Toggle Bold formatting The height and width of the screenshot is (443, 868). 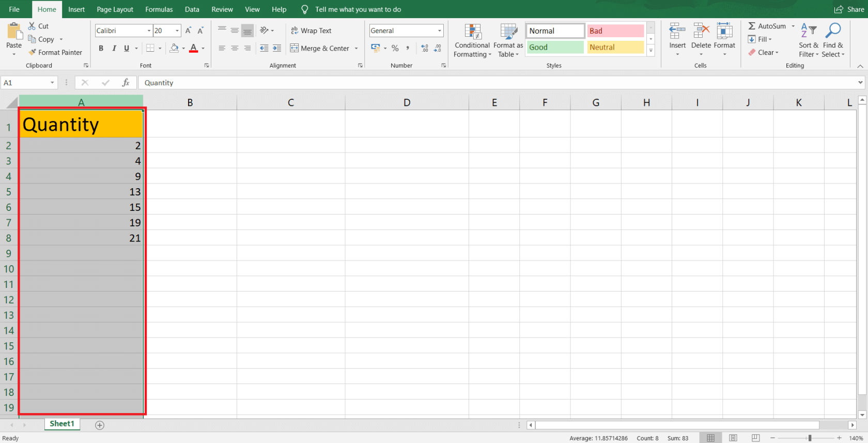(x=101, y=48)
